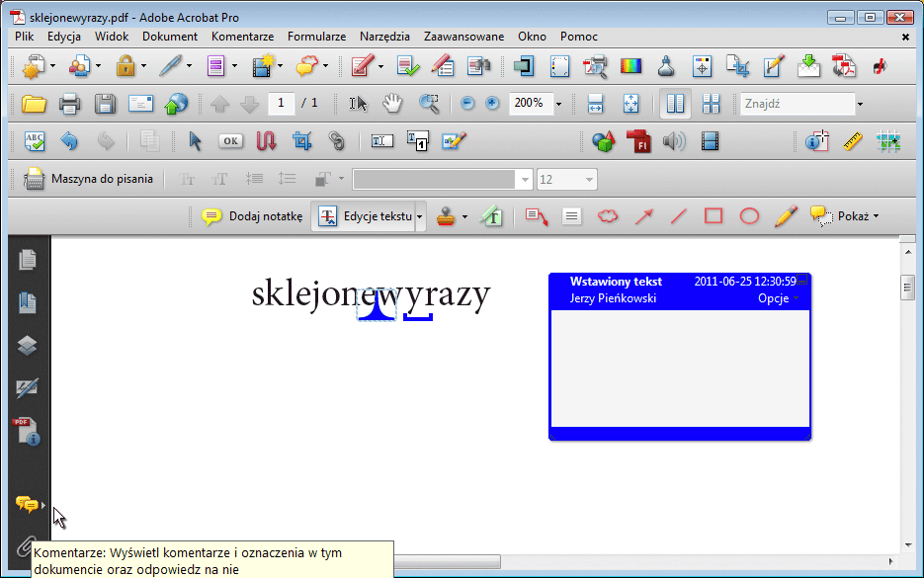The width and height of the screenshot is (924, 578).
Task: Open the Opcje dropdown in the comment popup
Action: 777,296
